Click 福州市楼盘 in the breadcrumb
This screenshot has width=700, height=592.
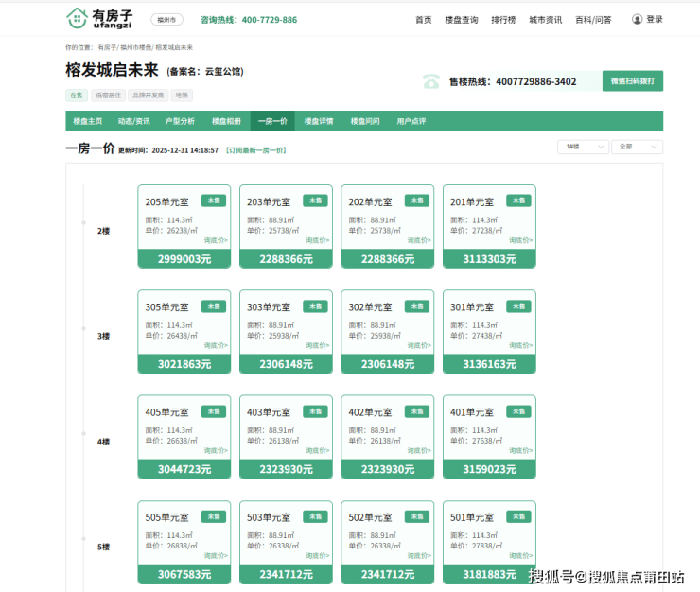pos(136,47)
